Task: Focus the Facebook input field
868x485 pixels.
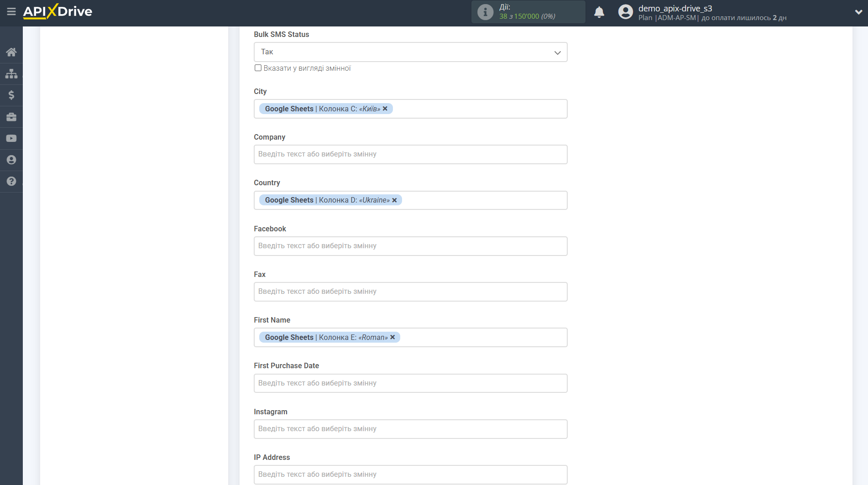Action: (410, 246)
